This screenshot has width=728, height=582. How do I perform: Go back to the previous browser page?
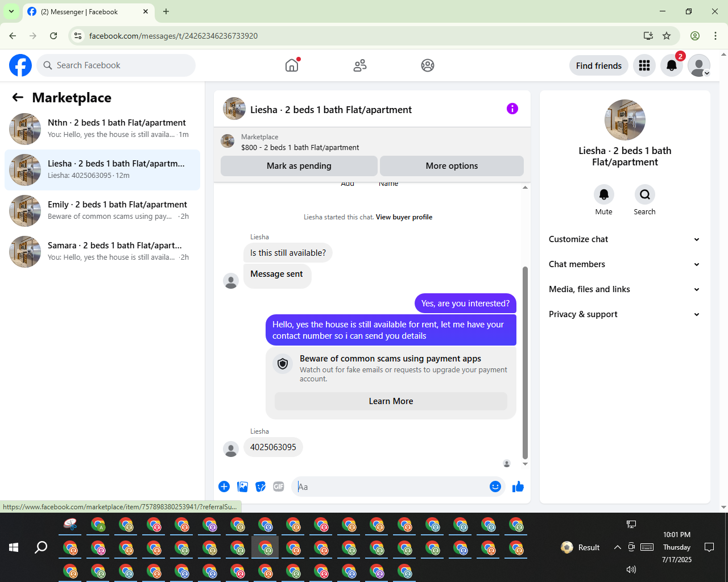[13, 36]
